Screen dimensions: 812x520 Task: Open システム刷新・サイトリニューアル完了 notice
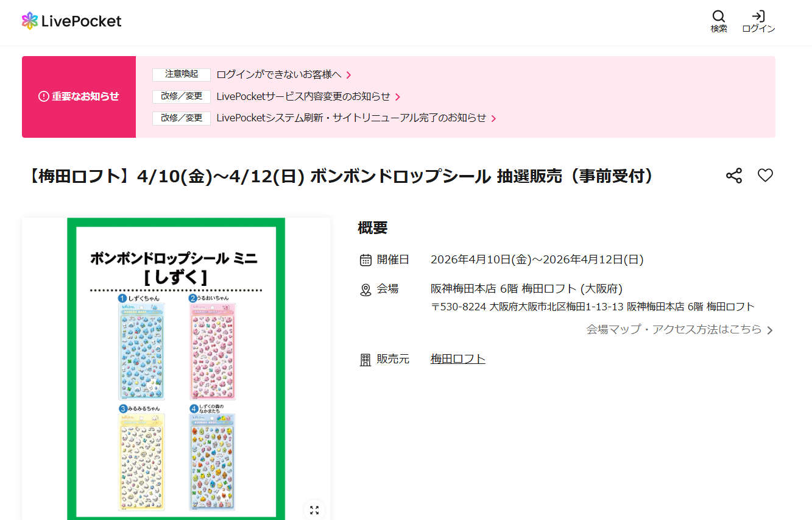(x=351, y=118)
